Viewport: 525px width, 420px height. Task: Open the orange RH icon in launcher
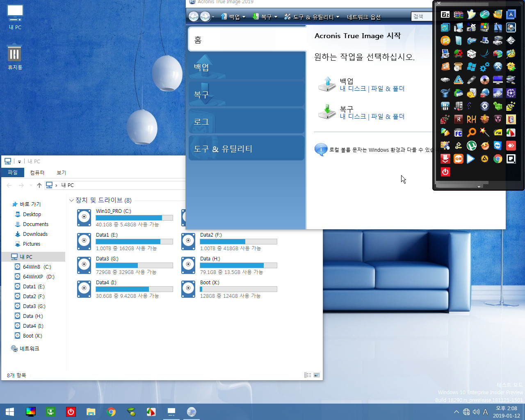[472, 119]
